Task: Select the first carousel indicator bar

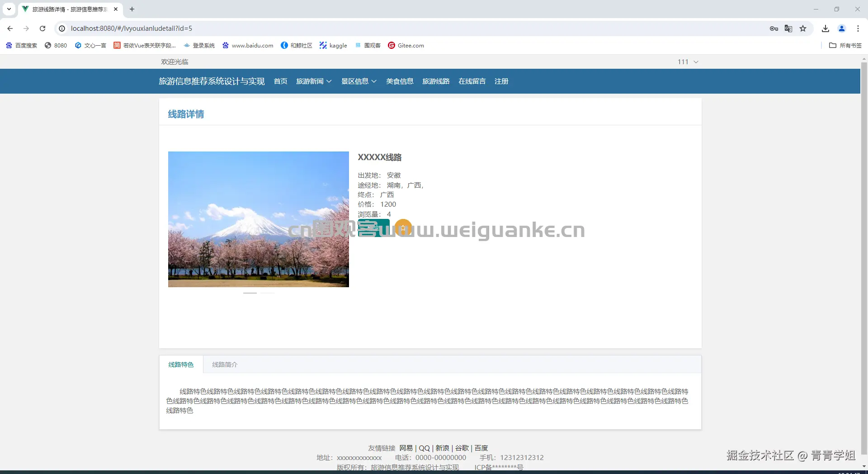Action: [x=250, y=293]
